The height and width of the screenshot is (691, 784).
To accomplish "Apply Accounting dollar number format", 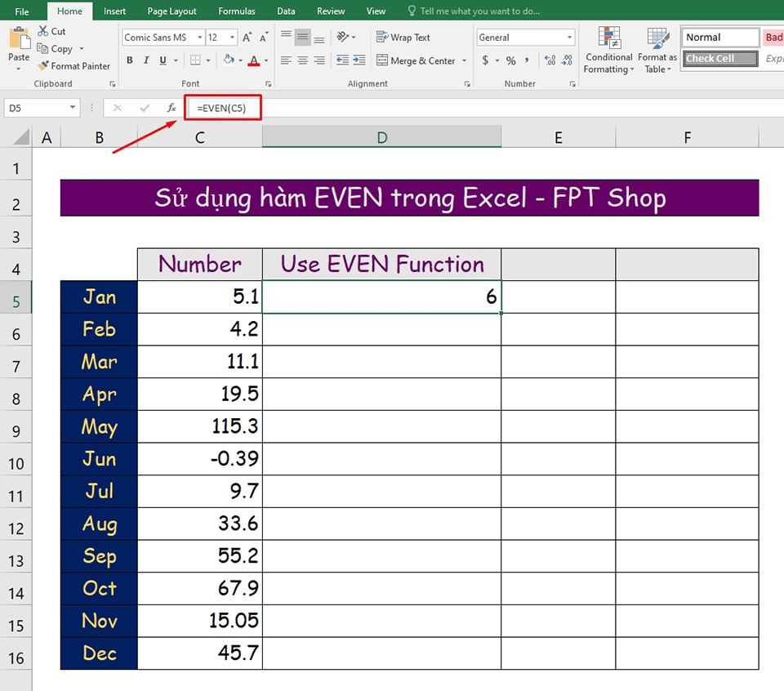I will [485, 60].
